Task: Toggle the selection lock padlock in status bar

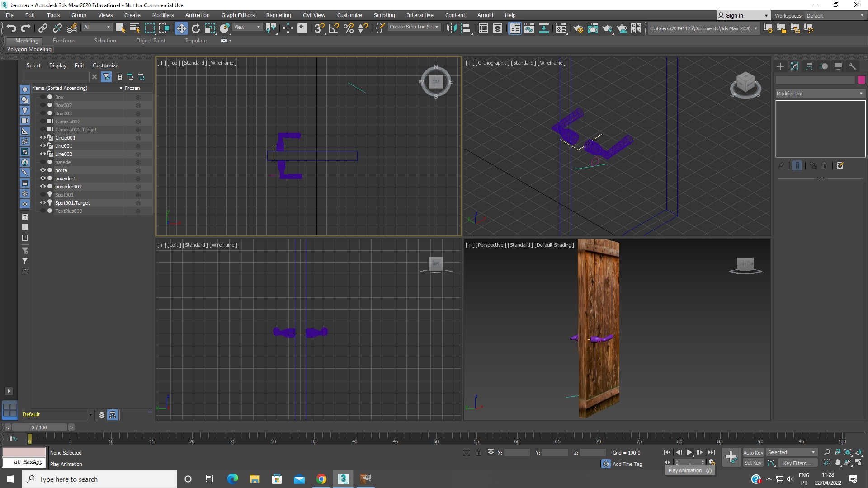Action: coord(478,452)
